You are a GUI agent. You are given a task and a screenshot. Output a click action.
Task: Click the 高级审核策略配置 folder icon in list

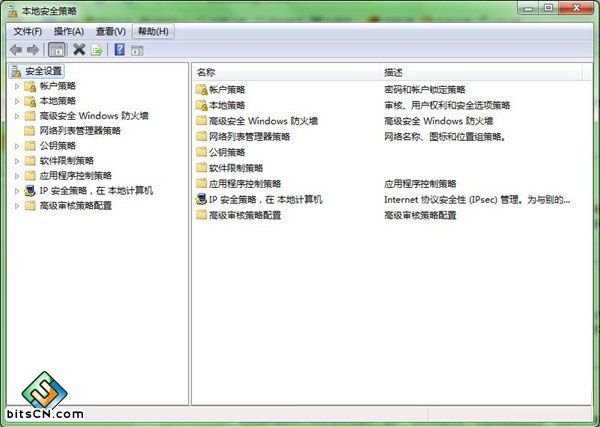[201, 215]
